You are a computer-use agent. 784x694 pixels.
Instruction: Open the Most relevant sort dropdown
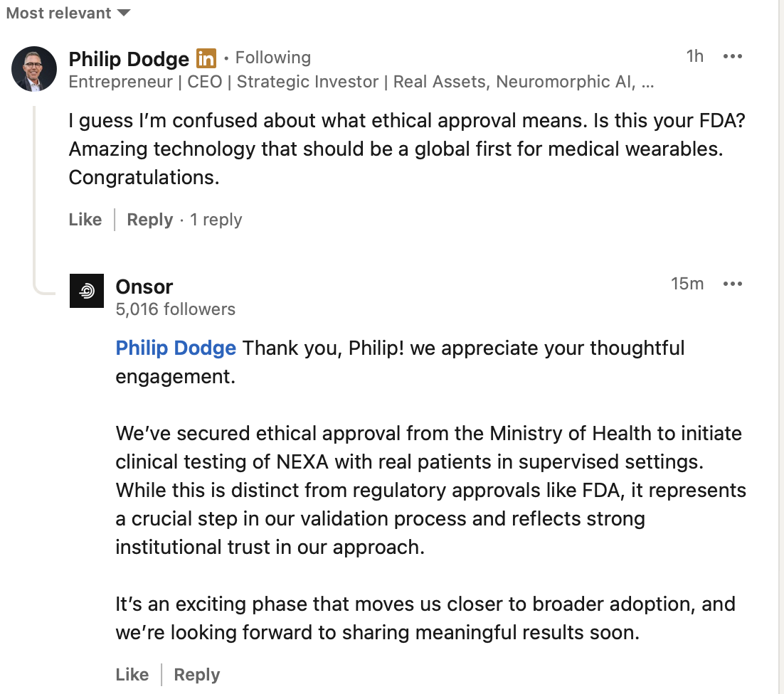[x=68, y=13]
